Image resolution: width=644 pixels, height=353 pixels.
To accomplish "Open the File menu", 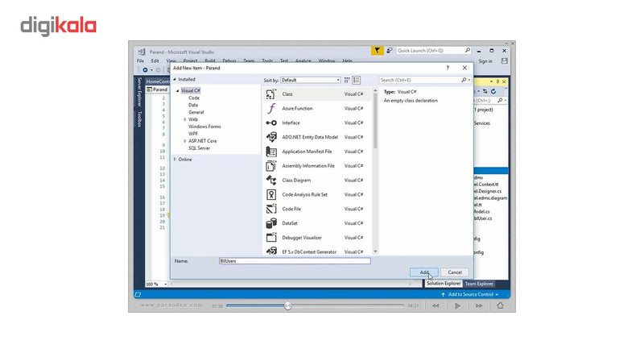I will coord(140,61).
